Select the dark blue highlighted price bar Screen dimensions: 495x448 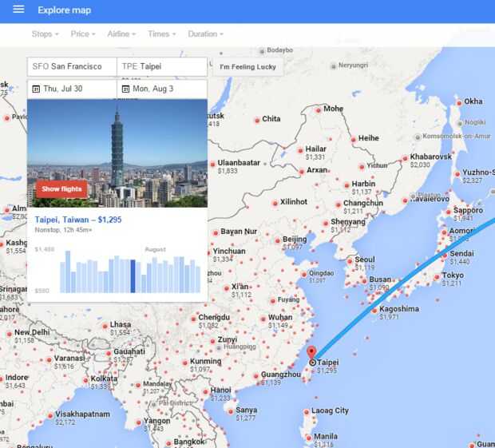click(x=133, y=276)
